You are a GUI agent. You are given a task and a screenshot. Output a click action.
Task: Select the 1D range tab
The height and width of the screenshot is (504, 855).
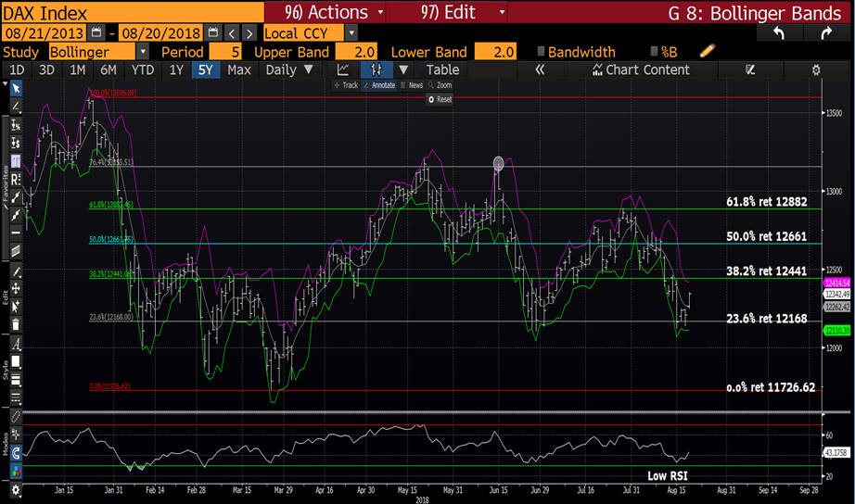coord(17,69)
